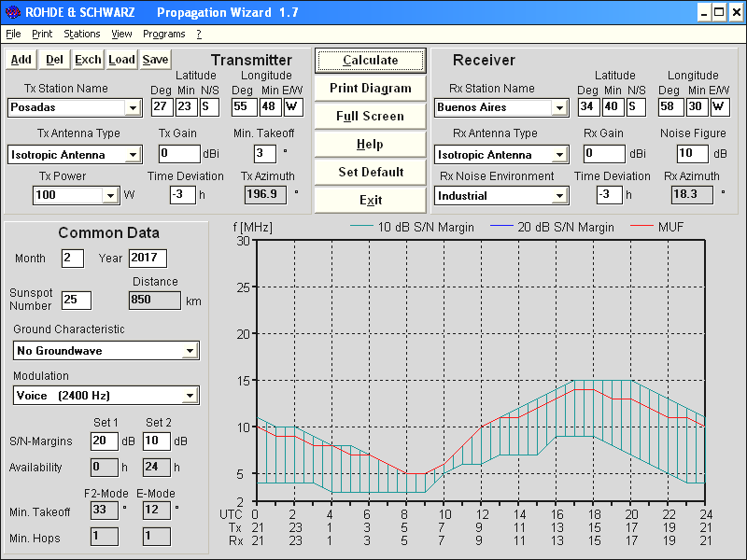The image size is (747, 560).
Task: Click the Rx longitude minutes field
Action: pos(697,107)
